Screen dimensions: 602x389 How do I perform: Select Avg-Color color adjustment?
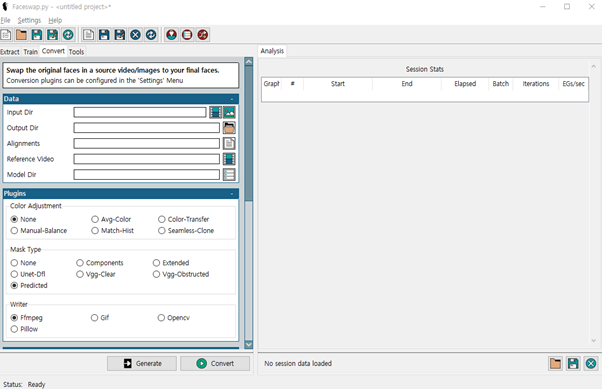(111, 219)
